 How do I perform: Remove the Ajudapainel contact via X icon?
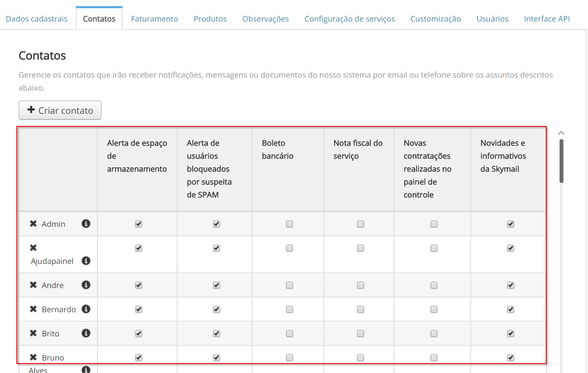33,248
